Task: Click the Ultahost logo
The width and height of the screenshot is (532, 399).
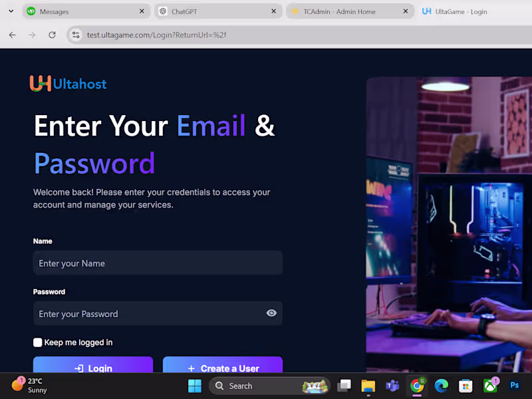Action: (x=68, y=84)
